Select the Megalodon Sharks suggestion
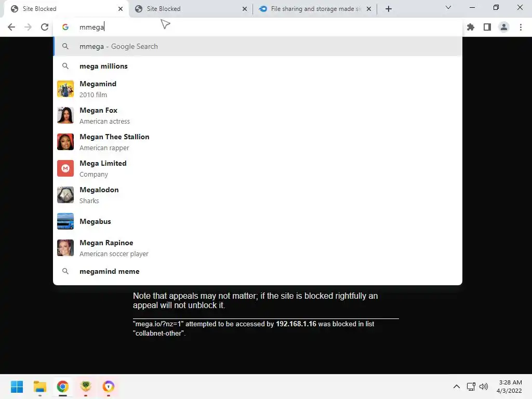The width and height of the screenshot is (532, 399). 258,195
